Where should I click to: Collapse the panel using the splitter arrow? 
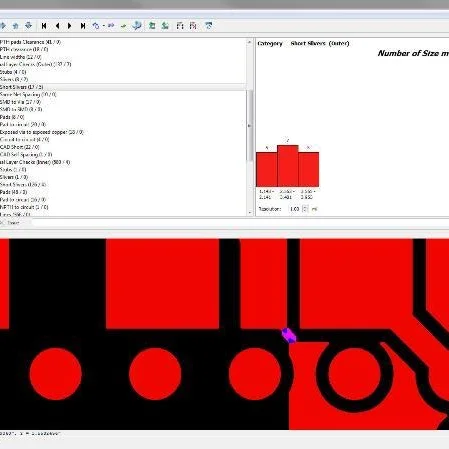point(249,126)
